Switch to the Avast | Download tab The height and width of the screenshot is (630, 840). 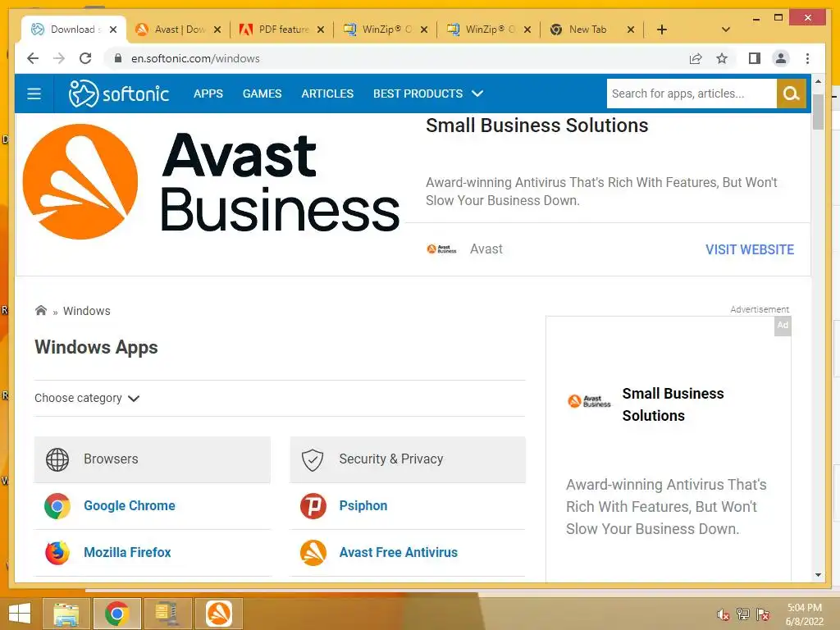(x=177, y=30)
